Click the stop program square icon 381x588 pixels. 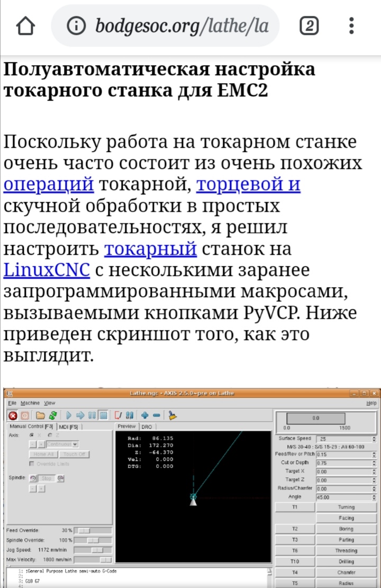tap(104, 415)
